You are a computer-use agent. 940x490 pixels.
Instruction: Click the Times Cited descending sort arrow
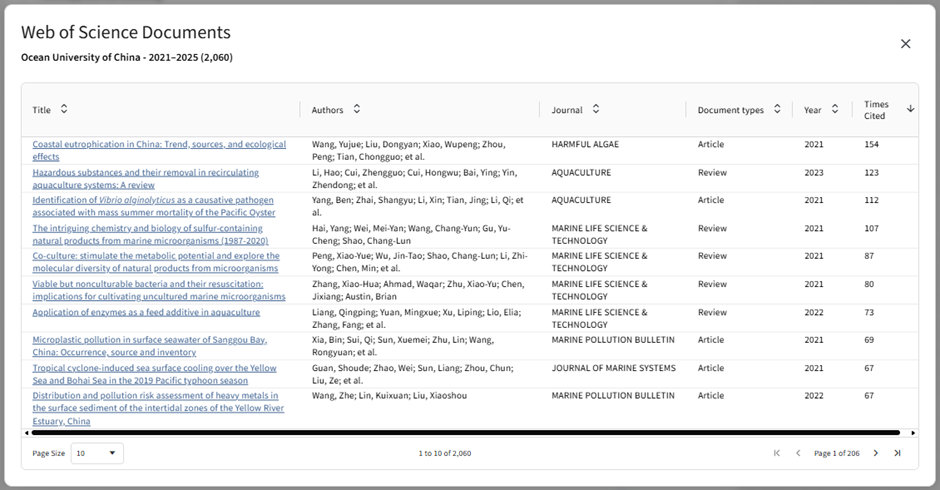pos(911,109)
